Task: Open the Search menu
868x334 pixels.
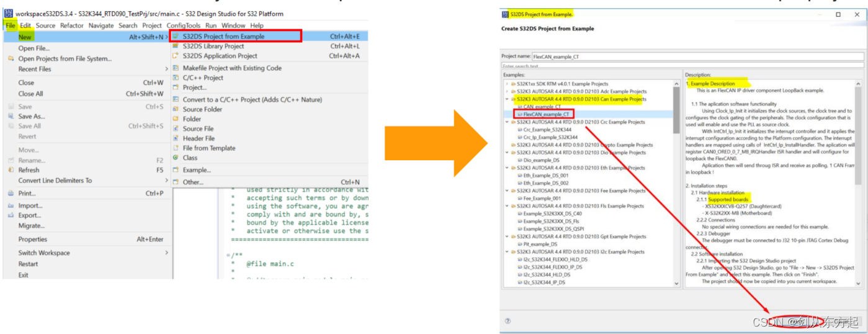Action: (128, 25)
